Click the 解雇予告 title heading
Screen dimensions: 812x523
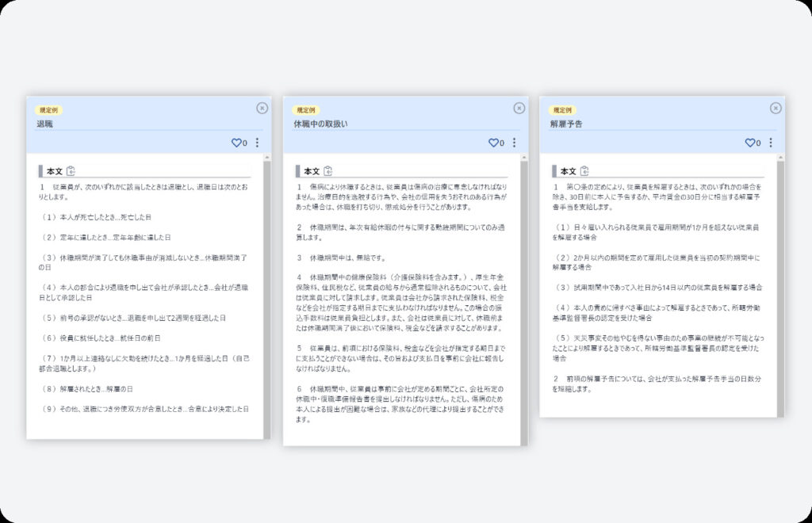coord(565,124)
